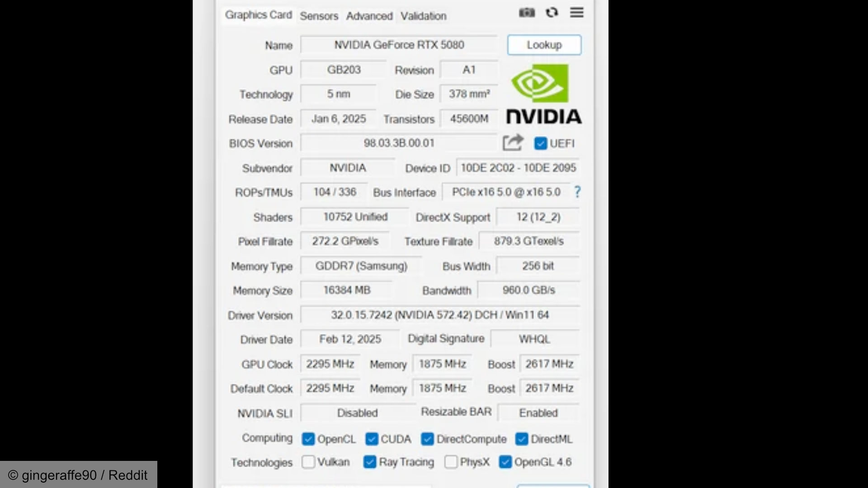Viewport: 868px width, 488px height.
Task: Switch to the Sensors tab
Action: click(x=319, y=16)
